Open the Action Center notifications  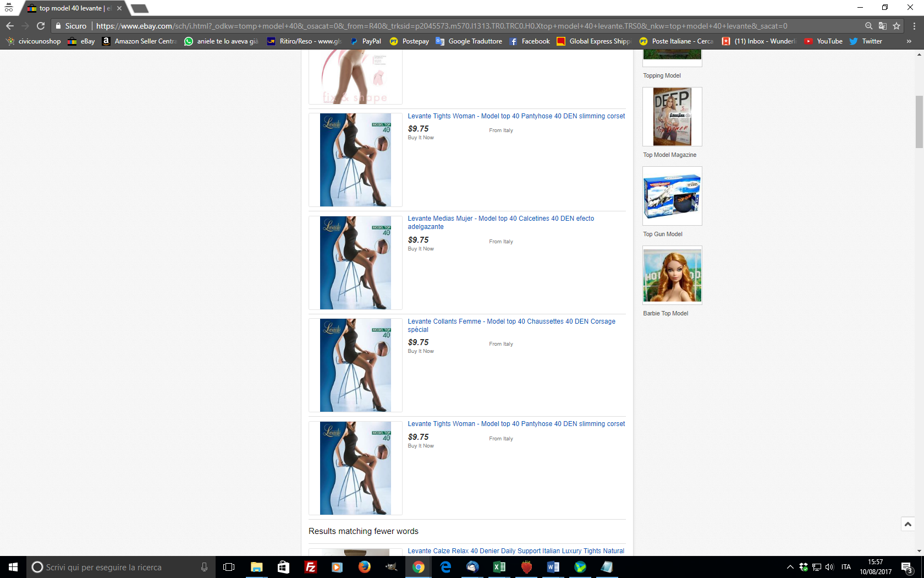click(x=908, y=567)
